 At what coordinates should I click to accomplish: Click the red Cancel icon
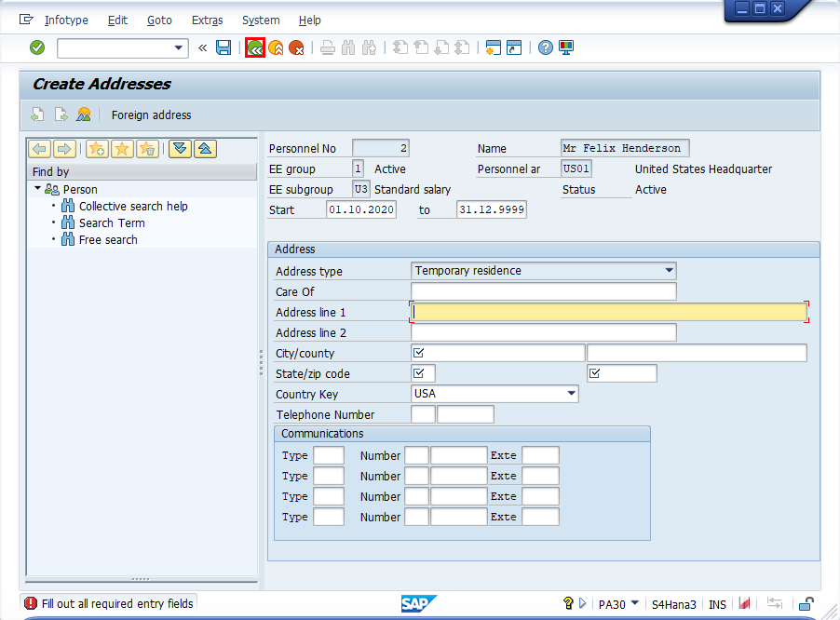296,47
